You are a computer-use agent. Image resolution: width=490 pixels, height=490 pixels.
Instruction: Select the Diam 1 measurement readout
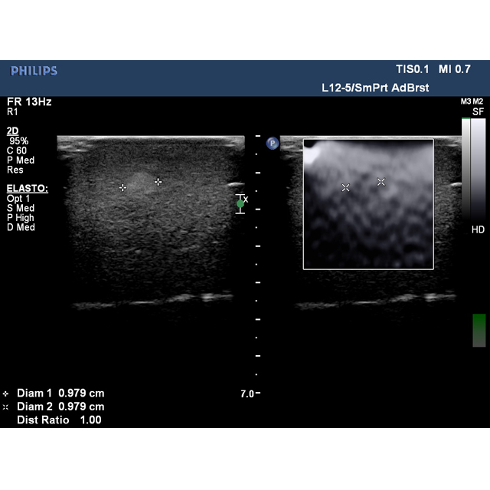coord(61,393)
